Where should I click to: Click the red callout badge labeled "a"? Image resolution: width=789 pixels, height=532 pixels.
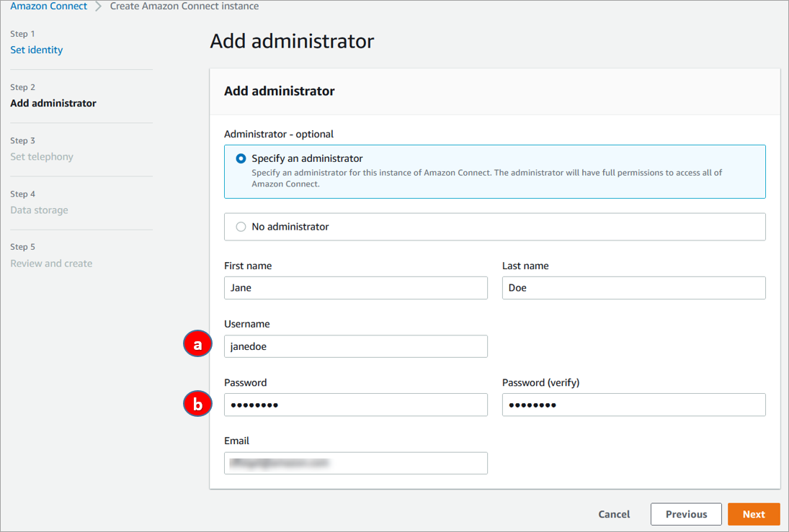197,344
